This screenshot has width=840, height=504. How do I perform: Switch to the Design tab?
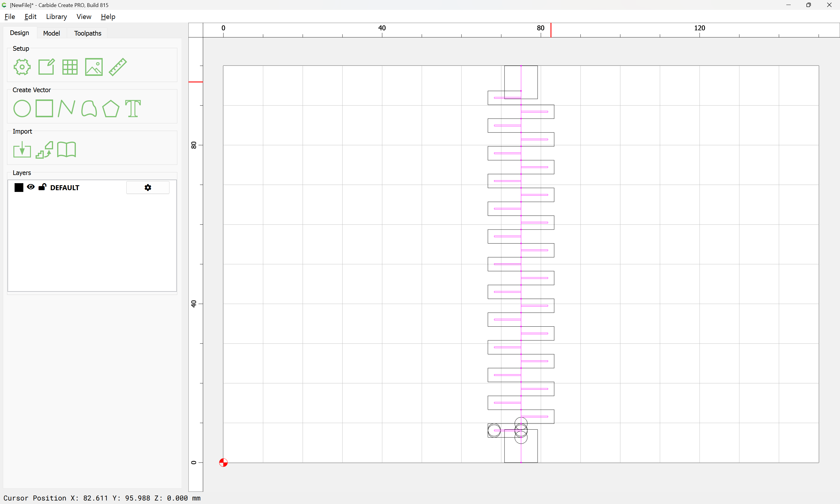click(x=19, y=33)
